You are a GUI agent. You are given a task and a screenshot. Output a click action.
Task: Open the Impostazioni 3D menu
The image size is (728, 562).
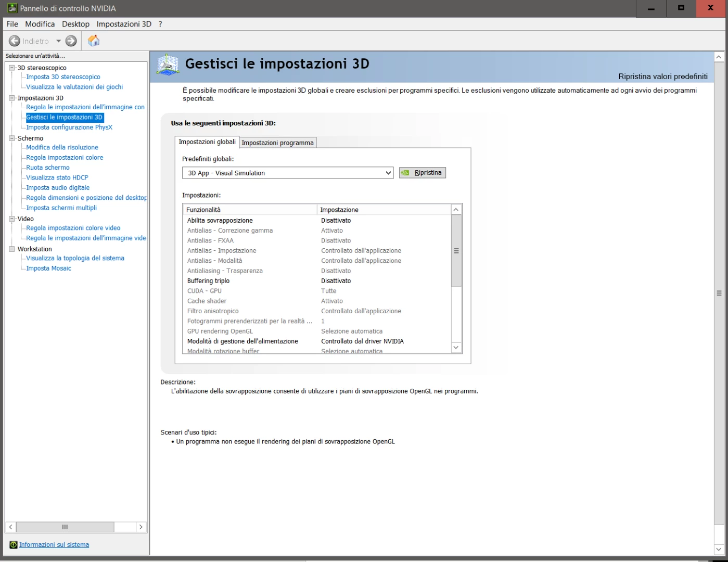pos(124,24)
